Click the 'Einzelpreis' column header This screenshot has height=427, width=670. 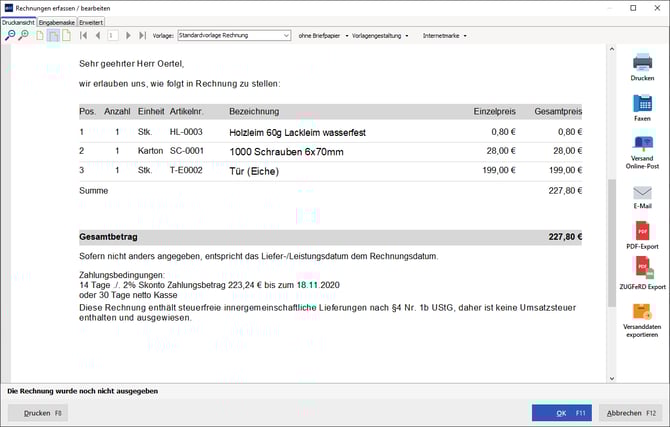click(x=494, y=112)
